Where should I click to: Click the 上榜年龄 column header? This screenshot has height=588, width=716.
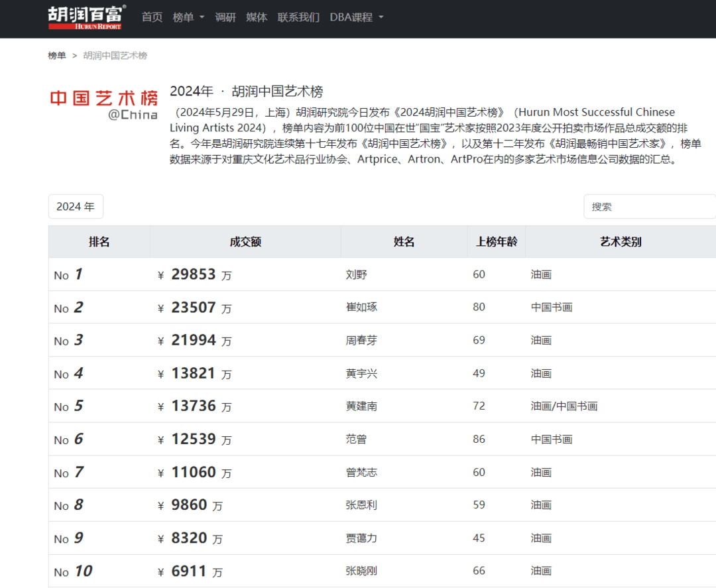[496, 241]
